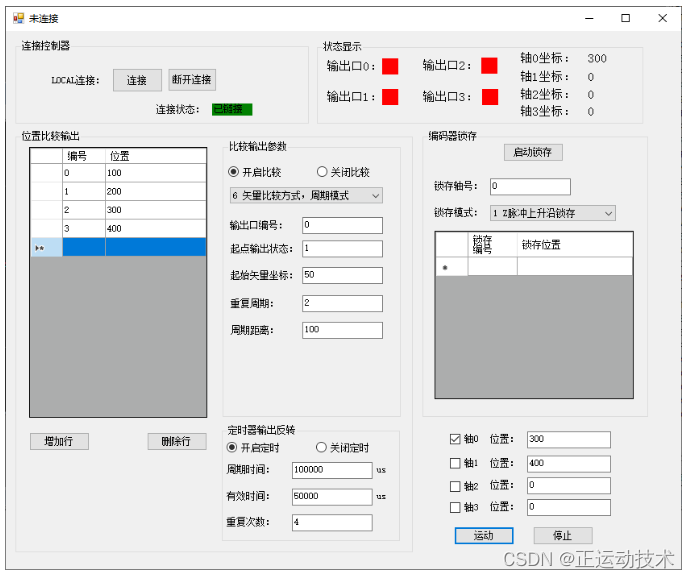This screenshot has width=690, height=578.
Task: Click the 重复周期 input field
Action: (342, 303)
